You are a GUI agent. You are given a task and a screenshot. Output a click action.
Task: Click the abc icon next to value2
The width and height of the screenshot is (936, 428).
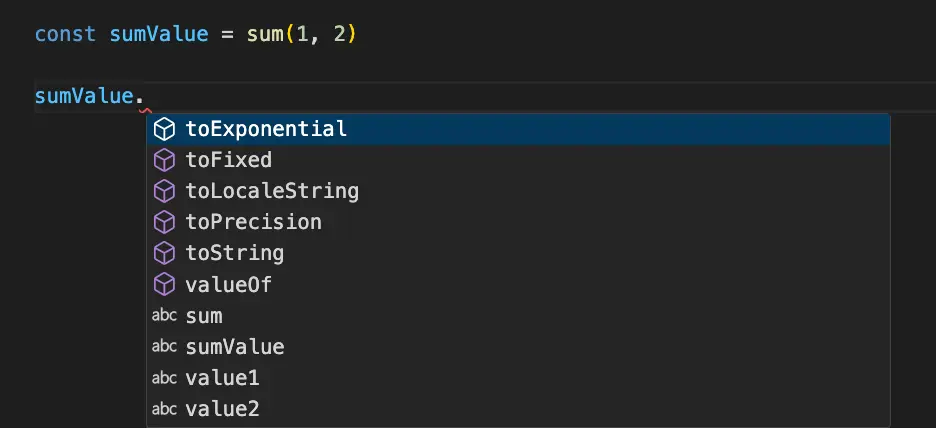point(163,409)
